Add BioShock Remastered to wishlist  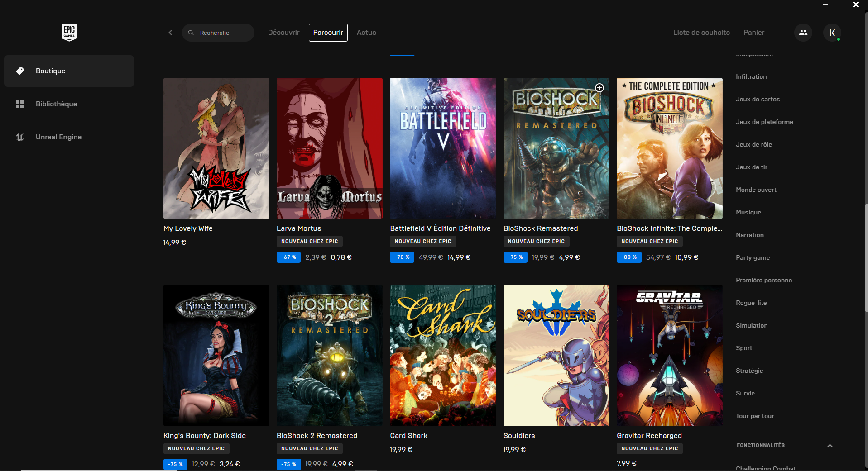point(599,88)
